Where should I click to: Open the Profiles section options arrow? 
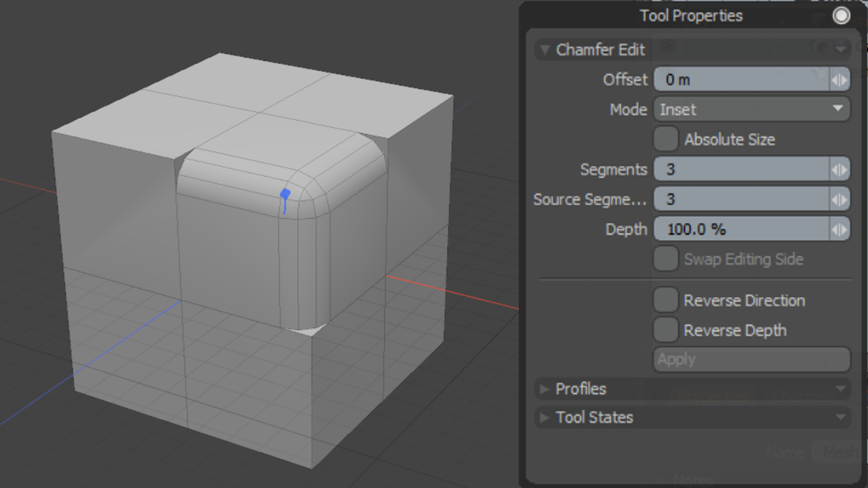point(840,389)
